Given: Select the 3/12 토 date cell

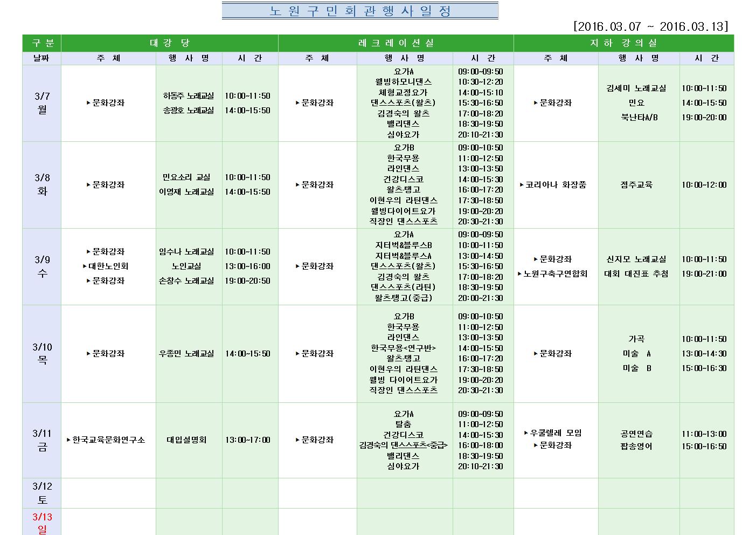Looking at the screenshot, I should (42, 493).
